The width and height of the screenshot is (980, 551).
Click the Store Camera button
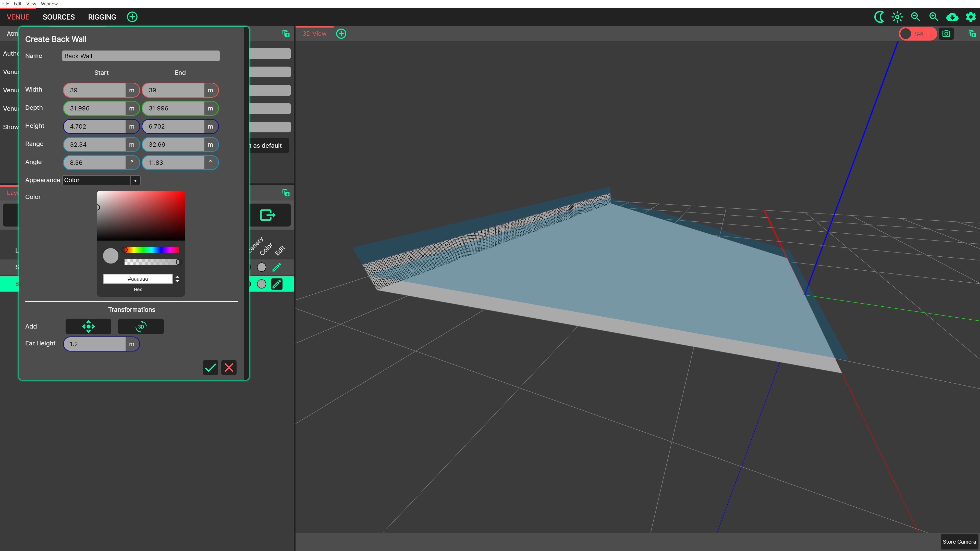[959, 542]
